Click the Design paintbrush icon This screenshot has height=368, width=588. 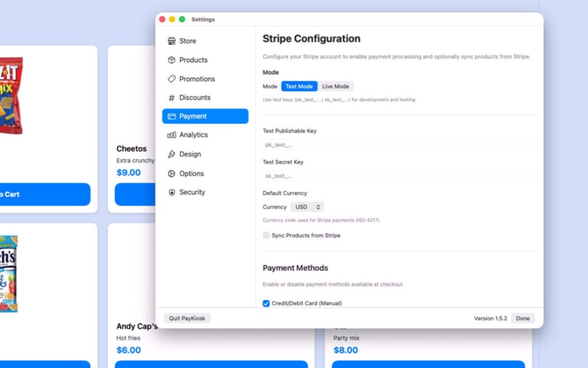pyautogui.click(x=171, y=155)
